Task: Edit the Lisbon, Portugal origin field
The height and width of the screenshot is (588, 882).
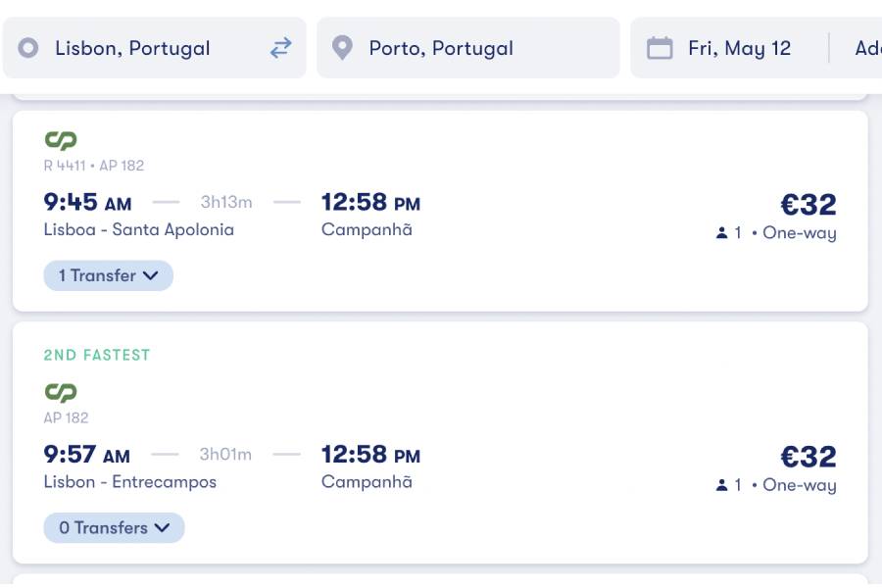Action: click(155, 48)
